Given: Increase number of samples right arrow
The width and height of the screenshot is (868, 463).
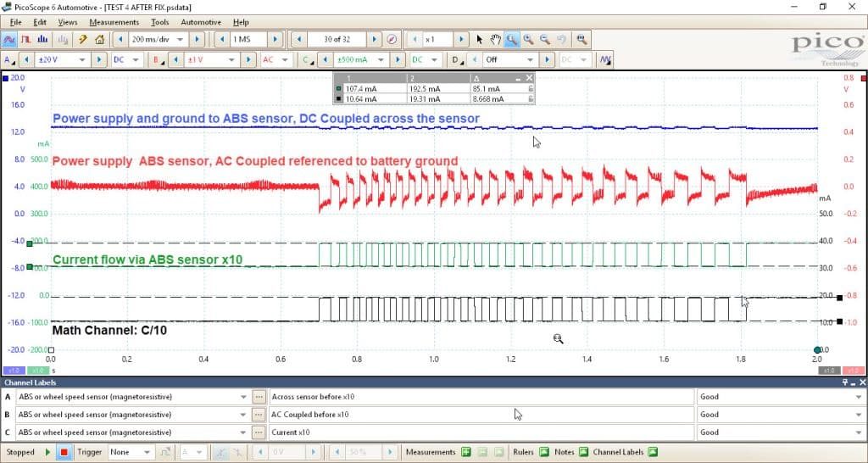Looking at the screenshot, I should pos(275,40).
